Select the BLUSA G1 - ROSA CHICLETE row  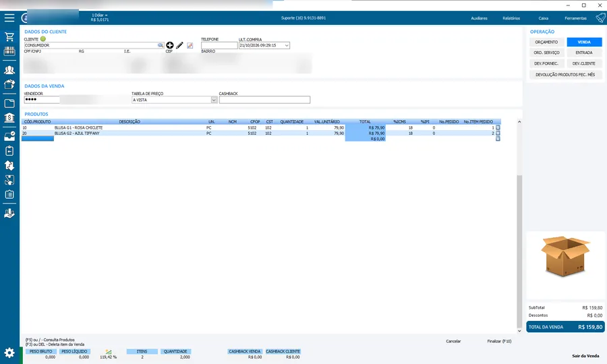pyautogui.click(x=261, y=127)
